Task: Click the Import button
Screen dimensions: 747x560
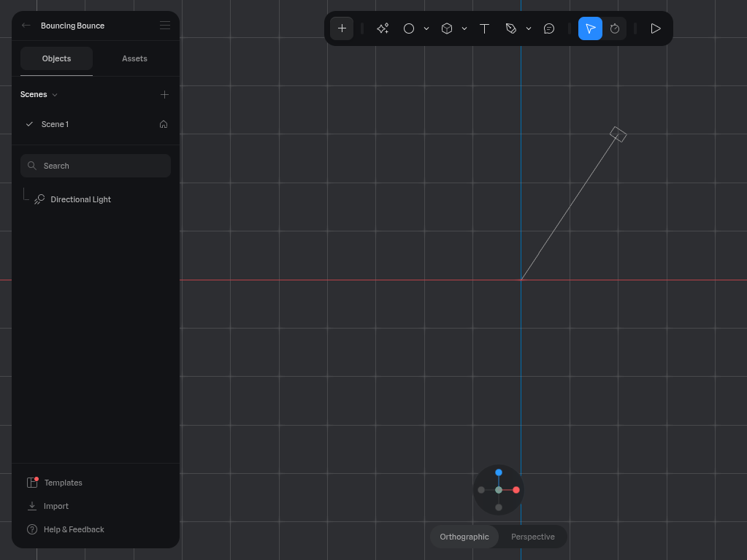Action: tap(47, 506)
